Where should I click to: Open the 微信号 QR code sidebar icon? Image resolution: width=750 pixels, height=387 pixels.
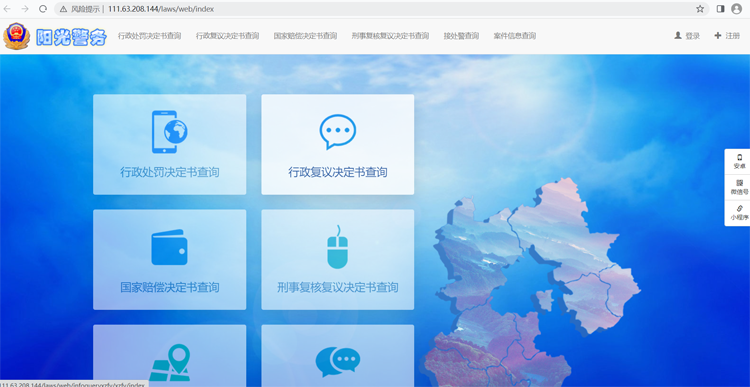tap(739, 187)
